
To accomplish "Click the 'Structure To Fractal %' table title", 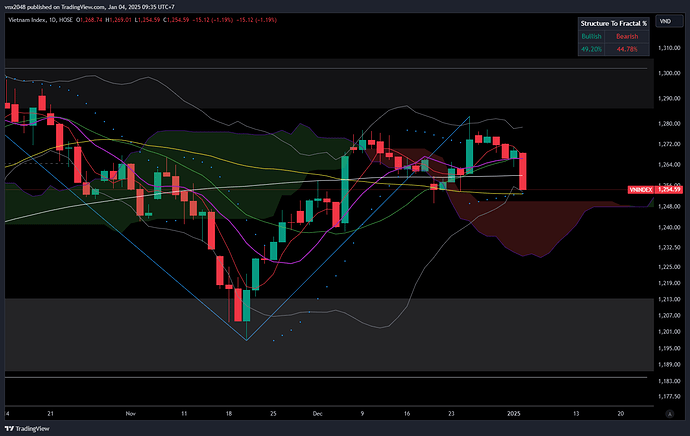I will pyautogui.click(x=613, y=23).
